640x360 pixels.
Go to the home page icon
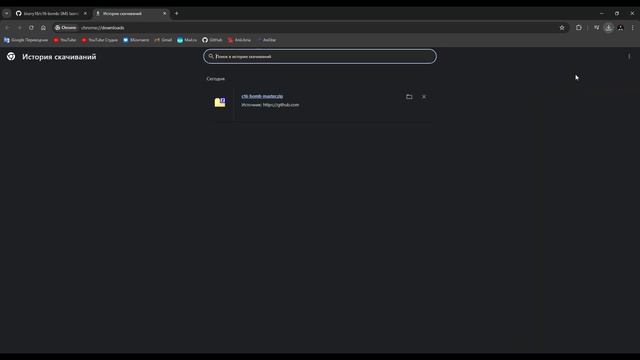43,28
